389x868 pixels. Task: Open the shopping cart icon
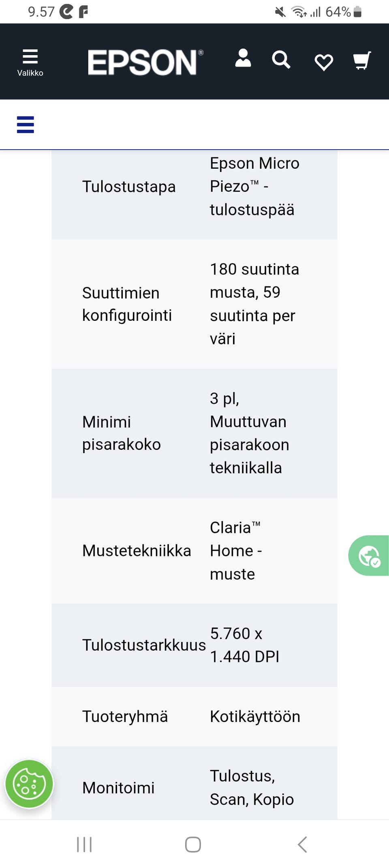tap(361, 60)
